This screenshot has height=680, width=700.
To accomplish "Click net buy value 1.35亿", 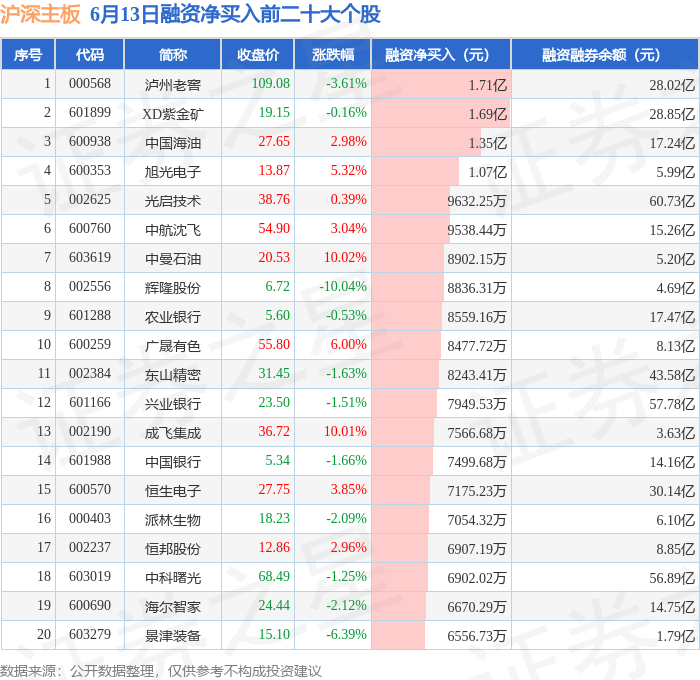I will 488,143.
